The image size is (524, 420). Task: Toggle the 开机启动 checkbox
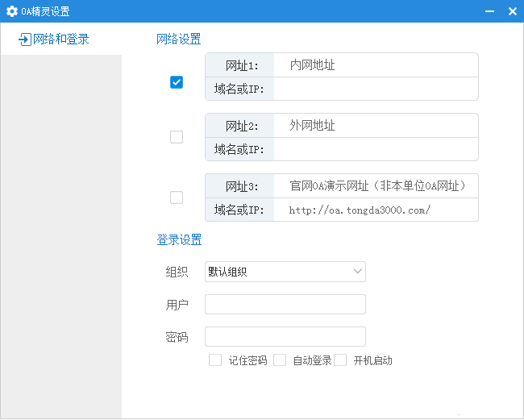(x=340, y=360)
